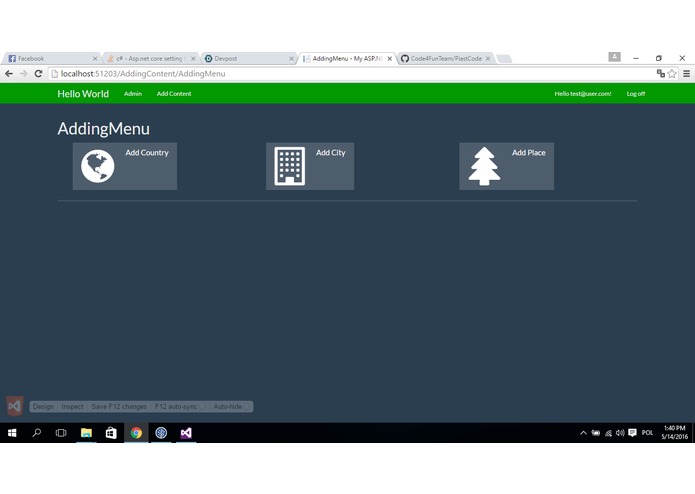Open the Add Country label
Screen dimensions: 695x494
(x=147, y=153)
